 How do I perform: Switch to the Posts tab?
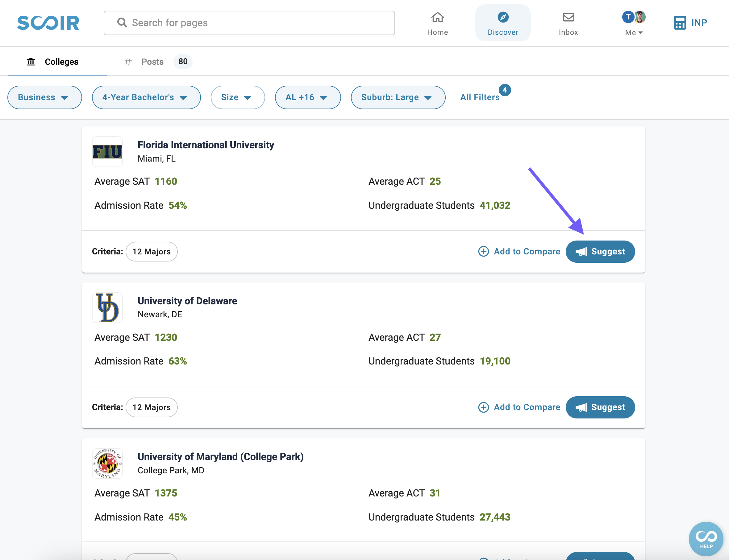pos(152,62)
